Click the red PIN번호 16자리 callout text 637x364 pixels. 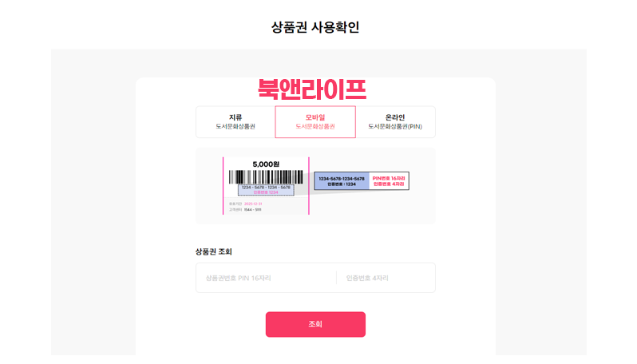point(389,178)
